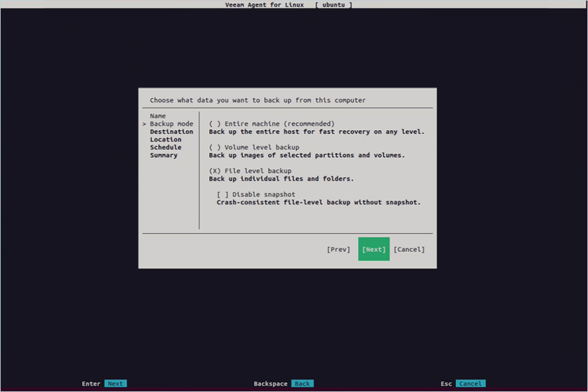Screen dimensions: 588x392
Task: Click the Cancel hint in bottom bar
Action: click(470, 384)
